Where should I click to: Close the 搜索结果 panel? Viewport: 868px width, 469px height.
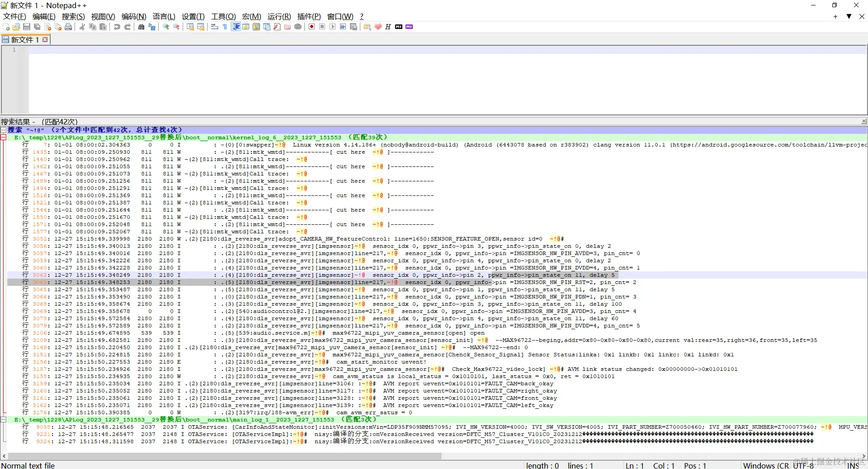pyautogui.click(x=863, y=121)
